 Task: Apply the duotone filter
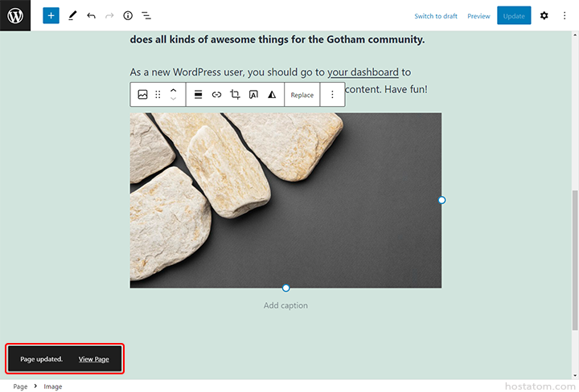tap(272, 95)
